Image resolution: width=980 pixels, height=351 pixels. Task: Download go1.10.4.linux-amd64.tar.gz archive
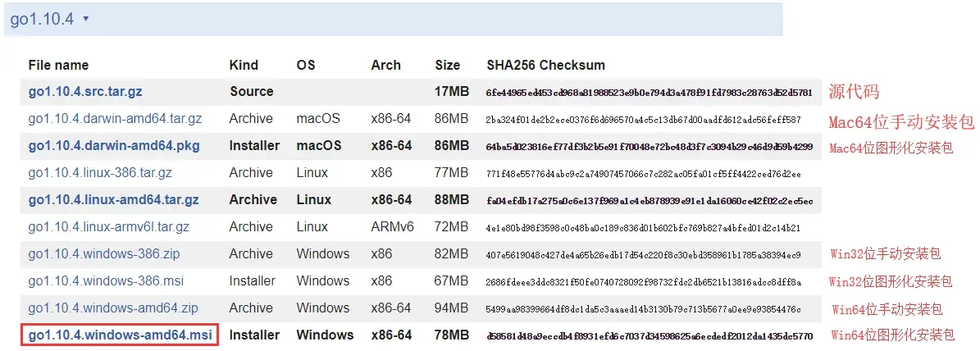(x=113, y=200)
